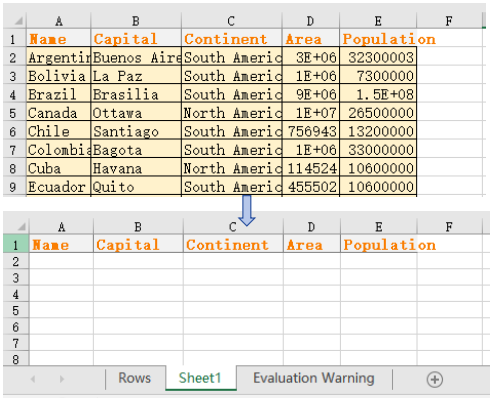This screenshot has height=398, width=494.
Task: Switch to the Rows sheet tab
Action: click(x=135, y=378)
